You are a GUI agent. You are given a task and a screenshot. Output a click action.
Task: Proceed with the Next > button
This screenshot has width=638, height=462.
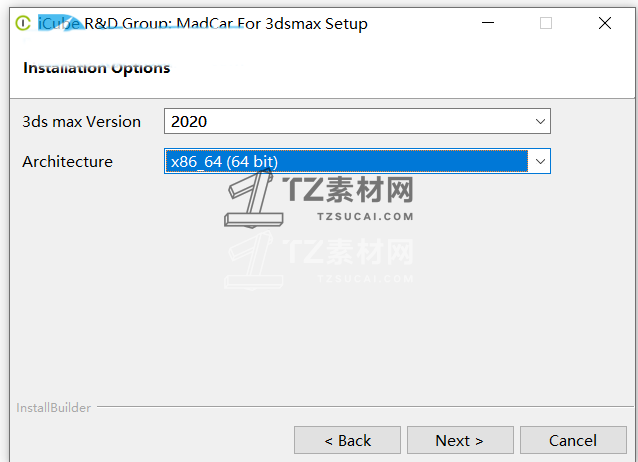[x=460, y=440]
